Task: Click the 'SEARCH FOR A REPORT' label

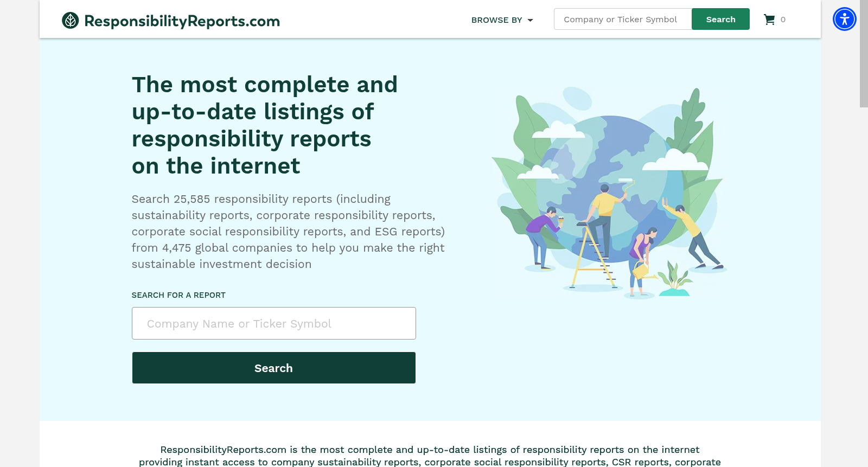Action: click(178, 295)
